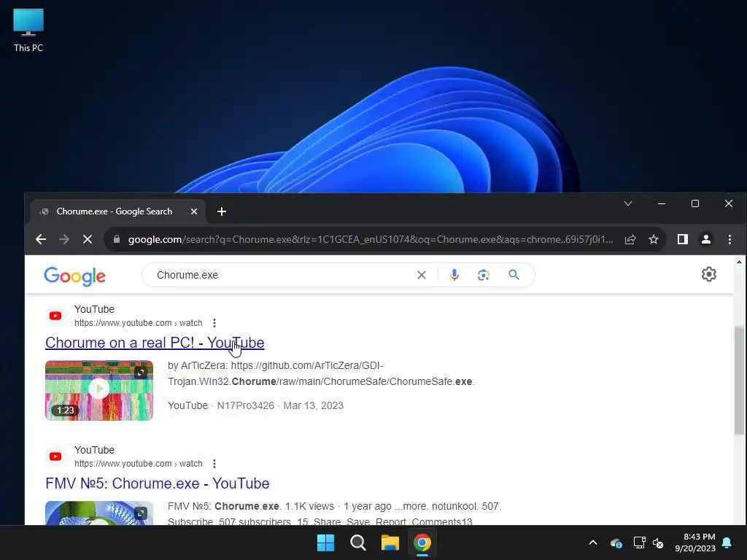747x560 pixels.
Task: Open the Chrome profile avatar
Action: point(706,239)
